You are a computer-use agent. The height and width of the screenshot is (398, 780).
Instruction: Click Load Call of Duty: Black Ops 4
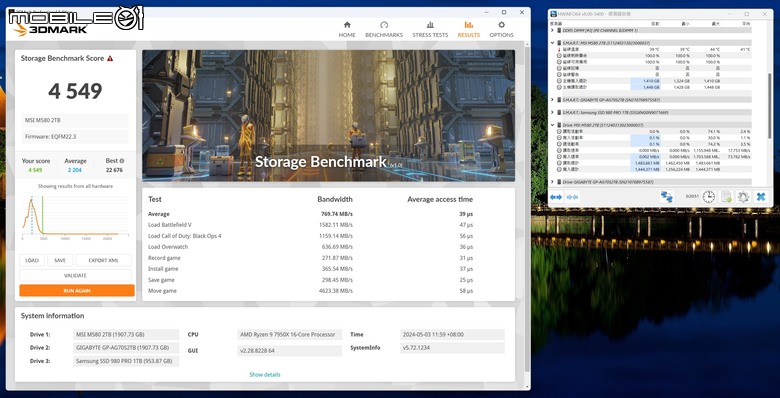[x=185, y=236]
